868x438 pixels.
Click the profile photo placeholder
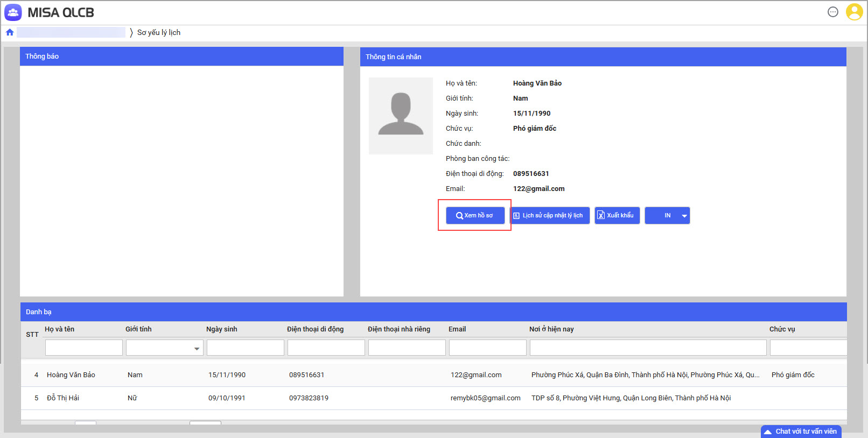(x=401, y=116)
